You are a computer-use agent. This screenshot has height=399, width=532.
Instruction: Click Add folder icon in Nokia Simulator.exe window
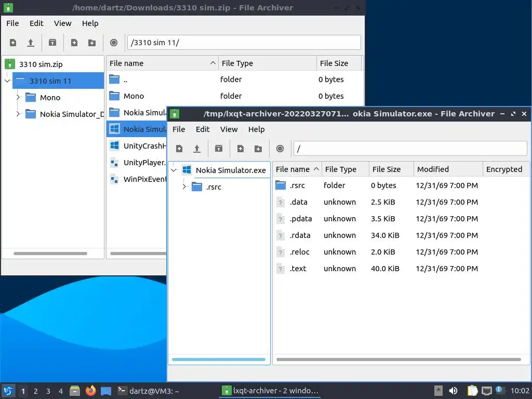(x=258, y=149)
